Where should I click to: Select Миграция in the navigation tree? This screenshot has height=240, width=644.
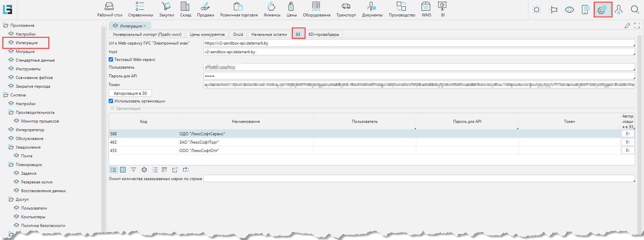[x=25, y=52]
